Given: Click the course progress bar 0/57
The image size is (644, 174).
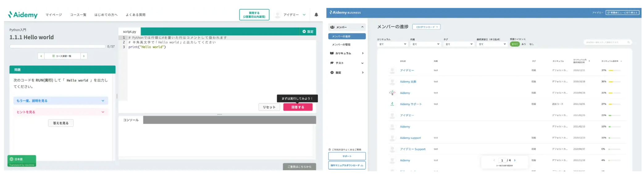Looking at the screenshot, I should (57, 46).
